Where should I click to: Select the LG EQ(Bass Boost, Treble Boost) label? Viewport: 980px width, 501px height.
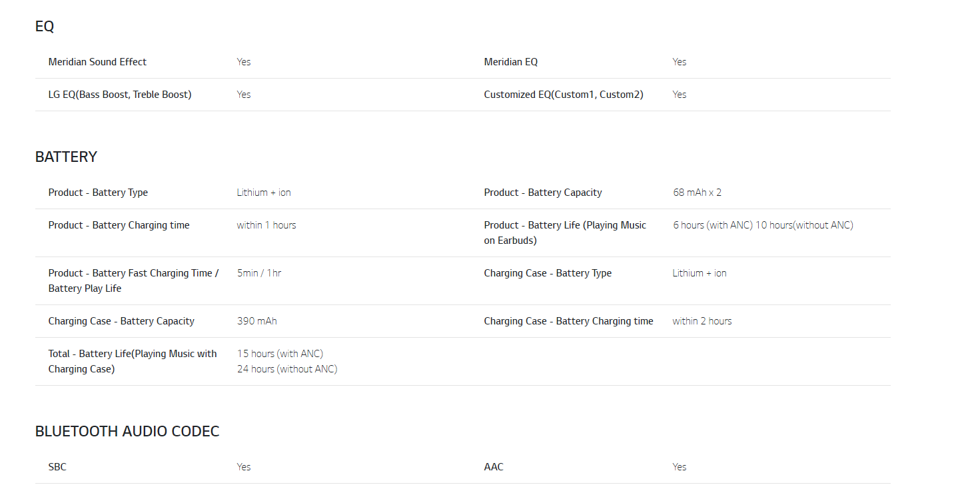[120, 95]
